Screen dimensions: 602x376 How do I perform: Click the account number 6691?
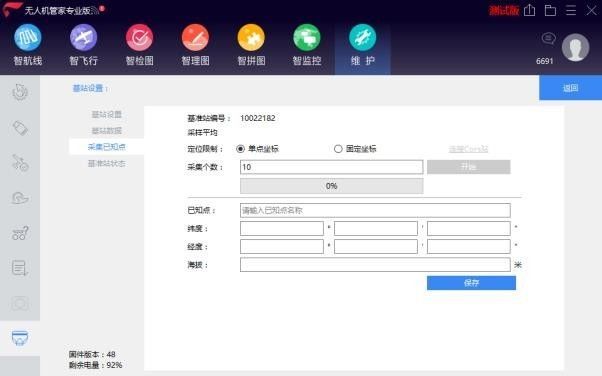coord(544,61)
